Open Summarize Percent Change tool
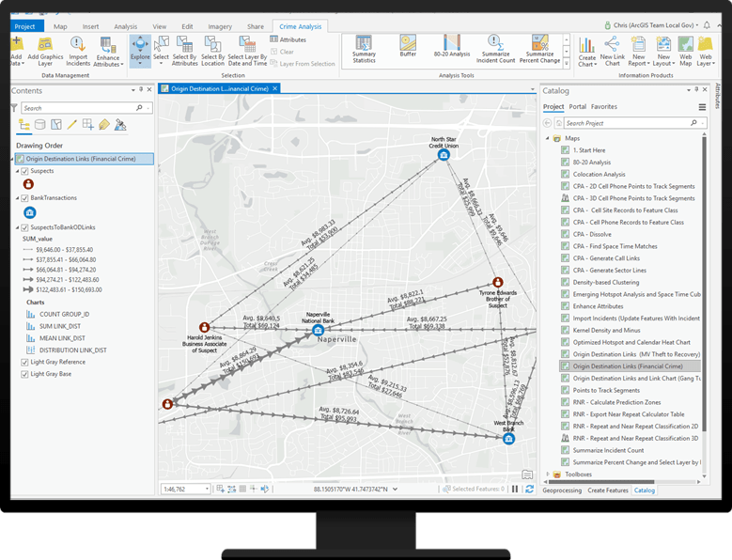 coord(539,49)
